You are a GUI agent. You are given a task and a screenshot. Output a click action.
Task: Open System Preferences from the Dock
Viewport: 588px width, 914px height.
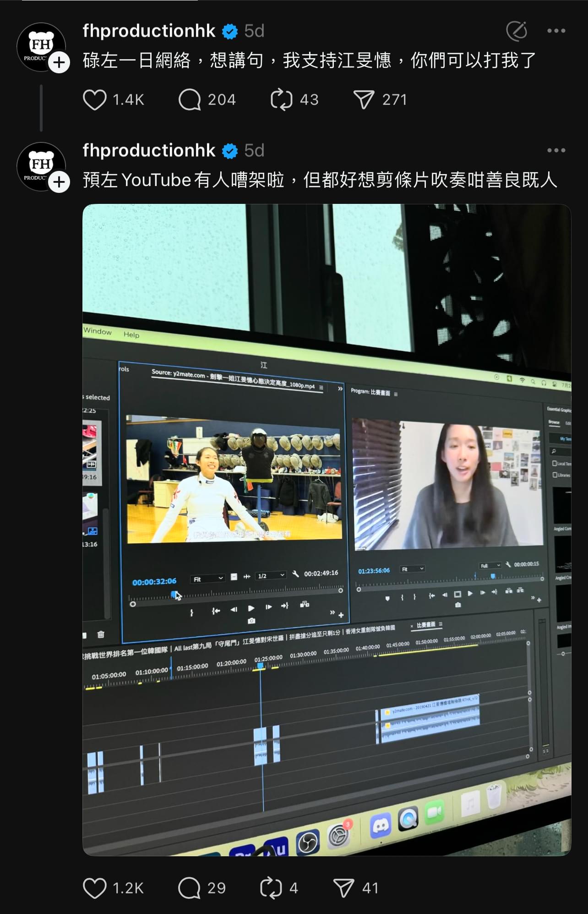pos(338,835)
